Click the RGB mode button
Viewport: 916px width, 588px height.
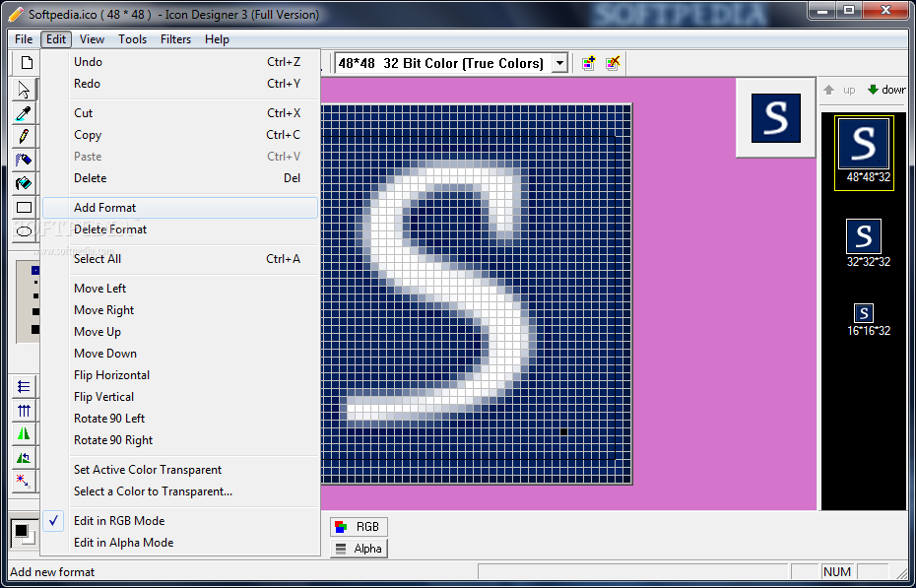point(359,527)
